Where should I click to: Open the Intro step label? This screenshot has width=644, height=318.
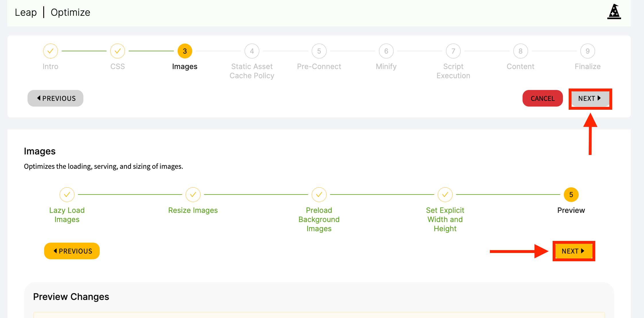pyautogui.click(x=50, y=66)
